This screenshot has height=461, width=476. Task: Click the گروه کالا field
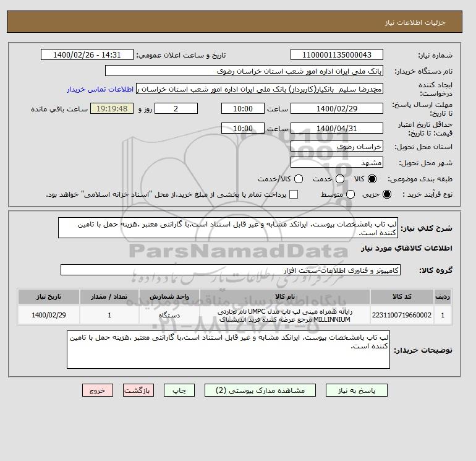coord(231,270)
